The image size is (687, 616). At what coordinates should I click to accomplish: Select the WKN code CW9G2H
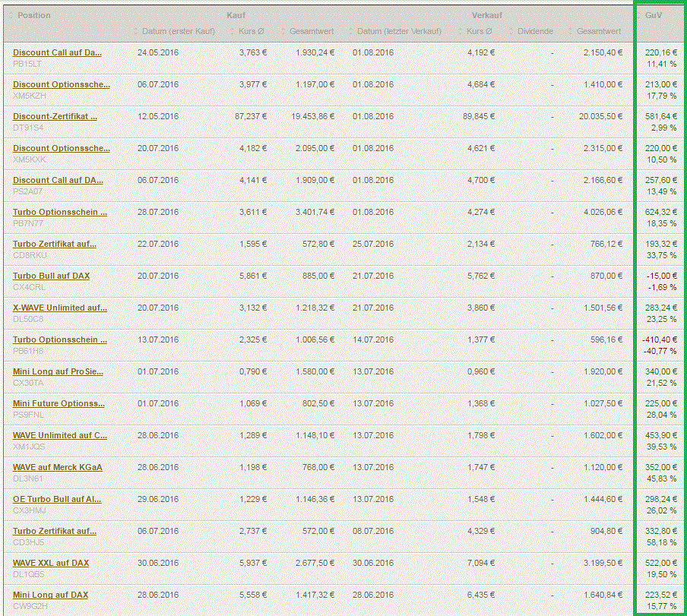coord(30,607)
